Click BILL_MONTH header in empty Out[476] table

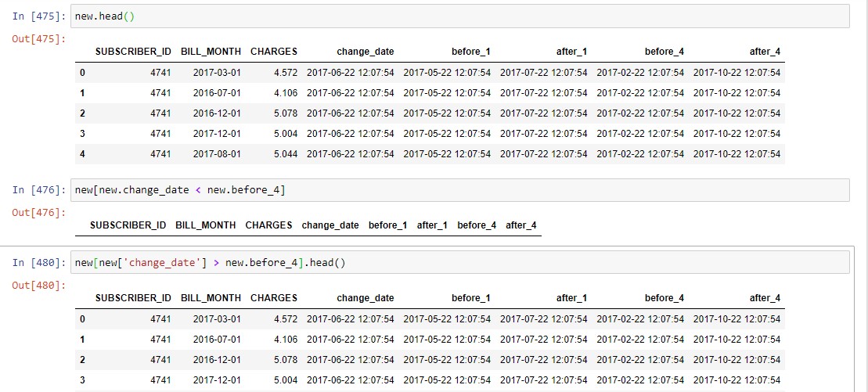tap(205, 225)
